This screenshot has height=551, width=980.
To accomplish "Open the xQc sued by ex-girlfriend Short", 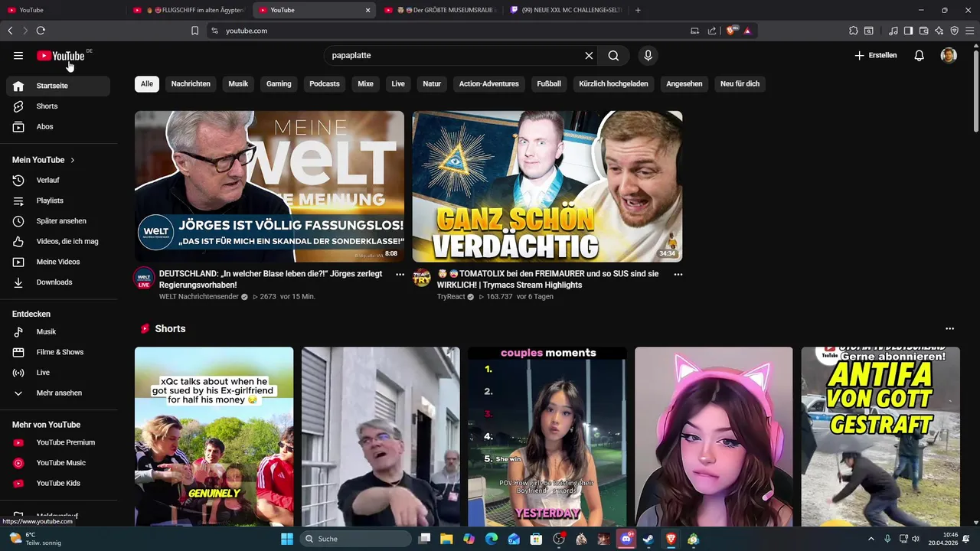I will click(x=214, y=436).
